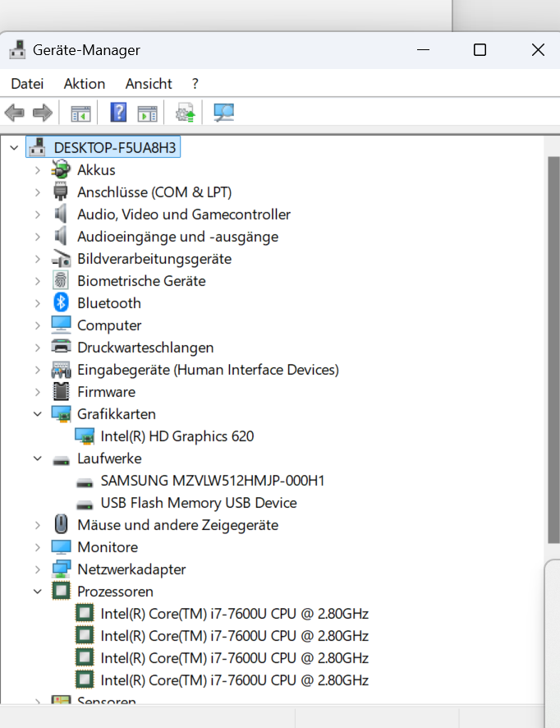This screenshot has height=728, width=560.
Task: Click the Audio, Video und Gamecontroller speaker icon
Action: point(61,214)
